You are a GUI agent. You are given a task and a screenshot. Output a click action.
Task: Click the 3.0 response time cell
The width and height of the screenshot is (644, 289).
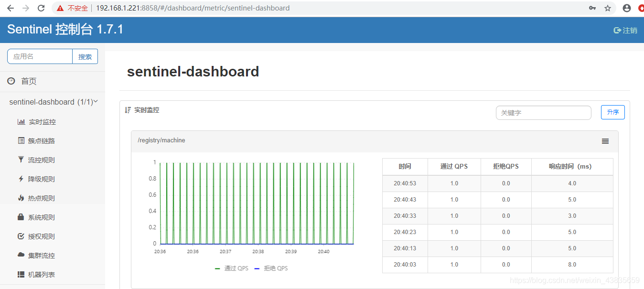(572, 216)
